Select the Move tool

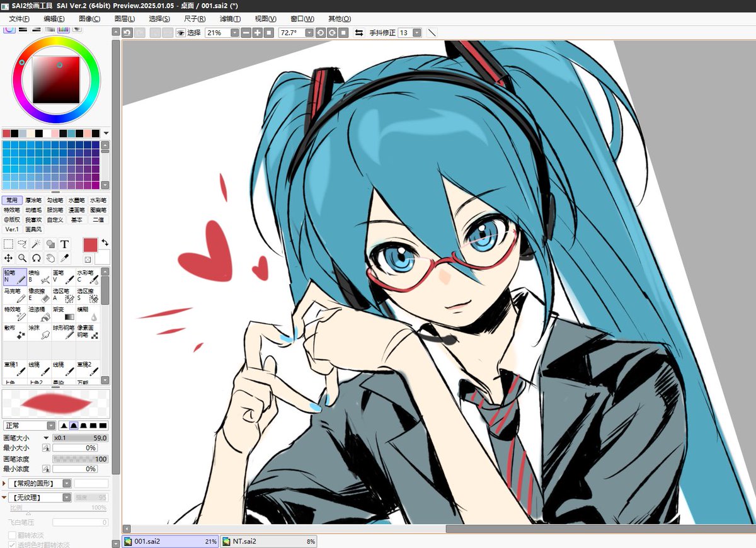coord(9,258)
